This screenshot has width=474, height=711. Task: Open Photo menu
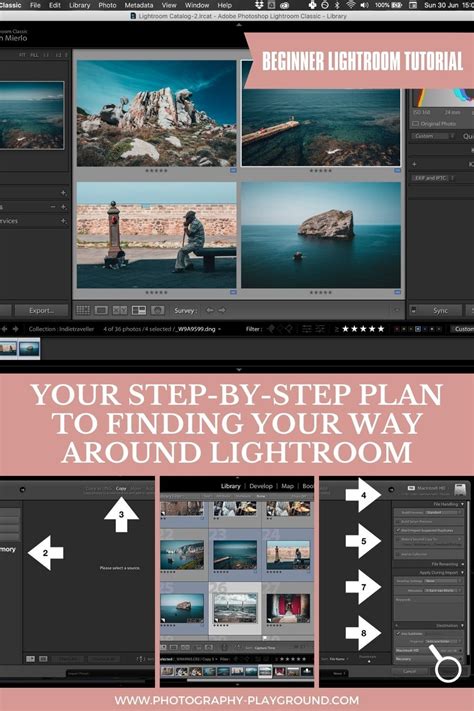[x=107, y=5]
